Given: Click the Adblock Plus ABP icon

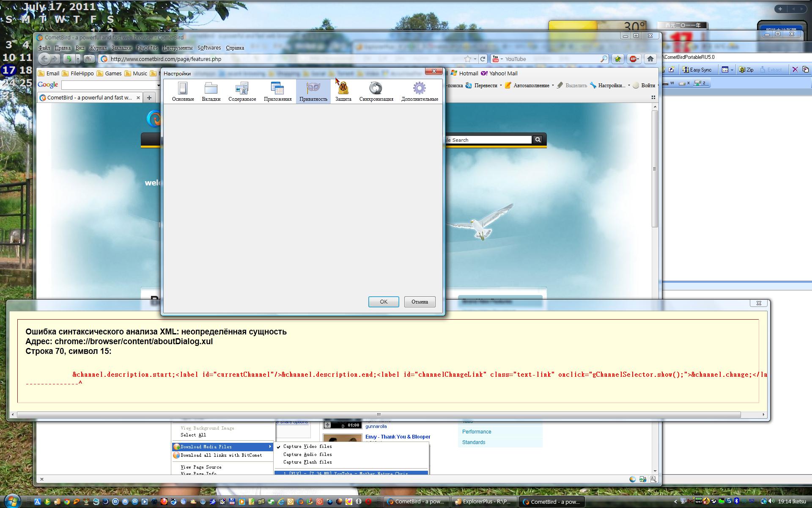Looking at the screenshot, I should (633, 59).
